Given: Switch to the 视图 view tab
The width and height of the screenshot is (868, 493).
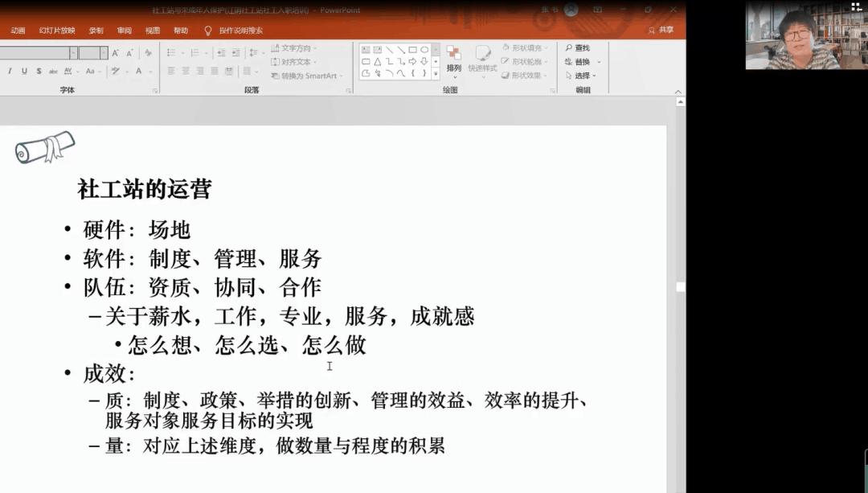Looking at the screenshot, I should tap(153, 31).
